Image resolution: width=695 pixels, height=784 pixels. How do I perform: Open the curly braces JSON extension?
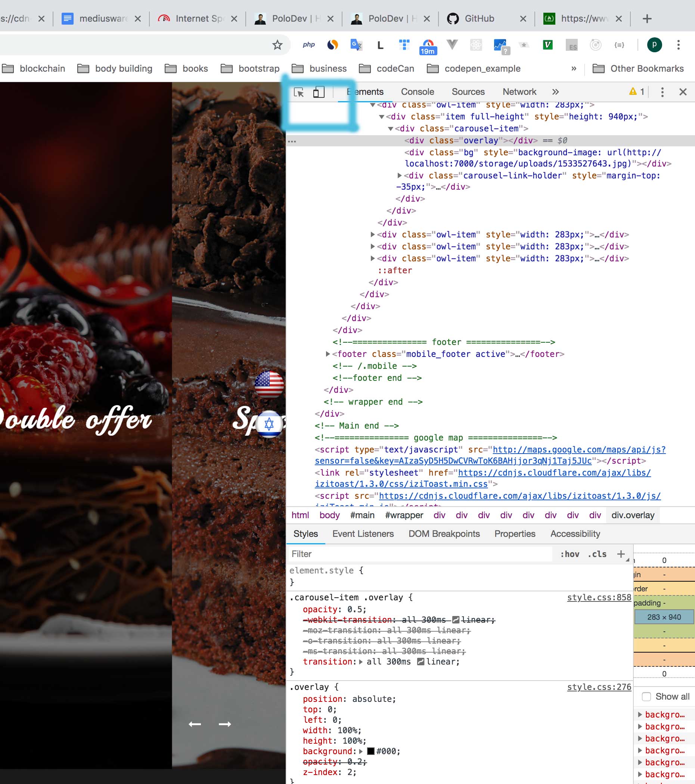[x=619, y=45]
